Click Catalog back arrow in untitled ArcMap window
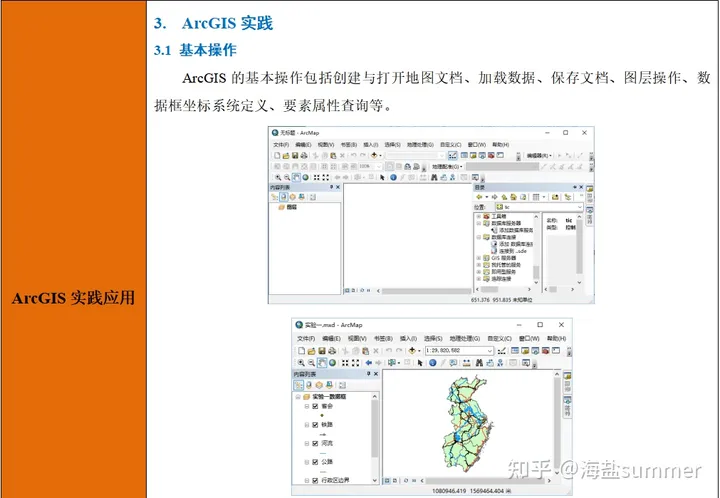 coord(479,197)
